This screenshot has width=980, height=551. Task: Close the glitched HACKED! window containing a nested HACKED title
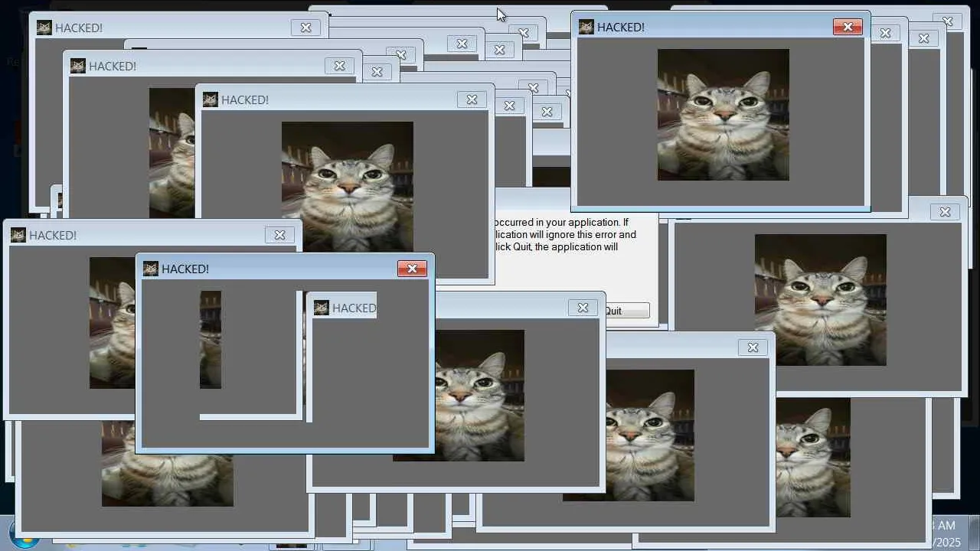pyautogui.click(x=412, y=269)
